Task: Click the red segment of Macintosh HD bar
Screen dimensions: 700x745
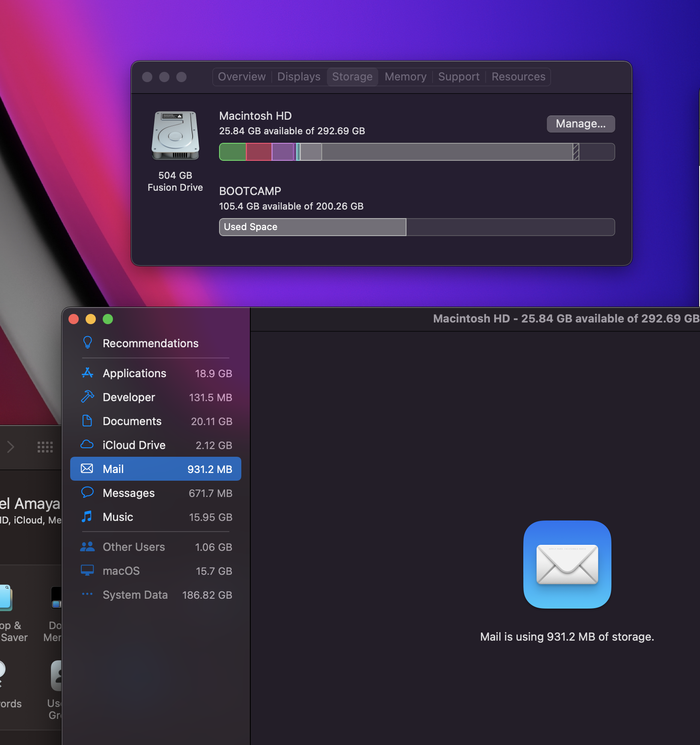Action: click(x=259, y=152)
